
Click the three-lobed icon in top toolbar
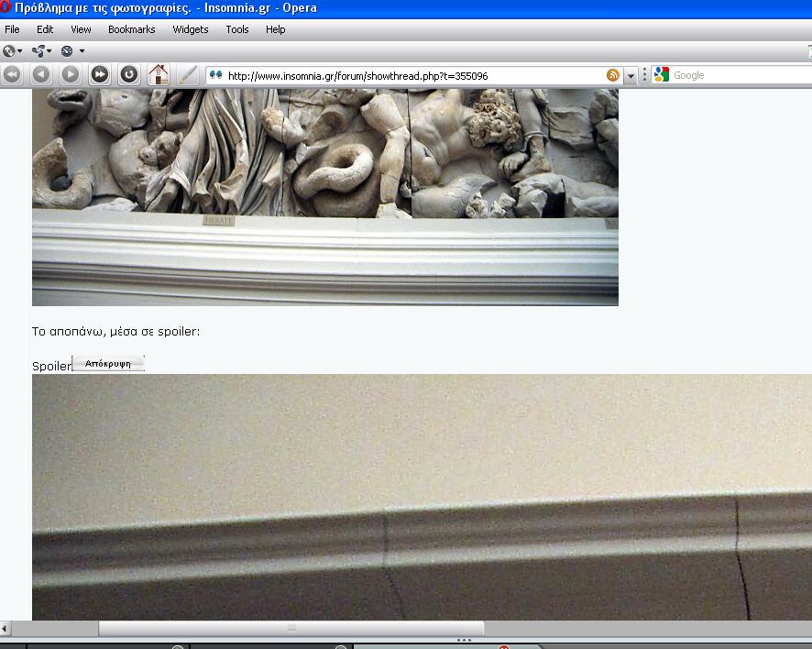[38, 50]
